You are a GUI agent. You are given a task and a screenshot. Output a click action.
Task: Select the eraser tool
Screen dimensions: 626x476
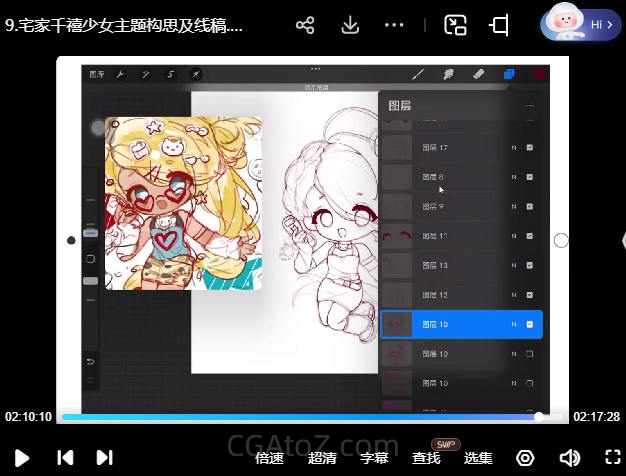[478, 74]
